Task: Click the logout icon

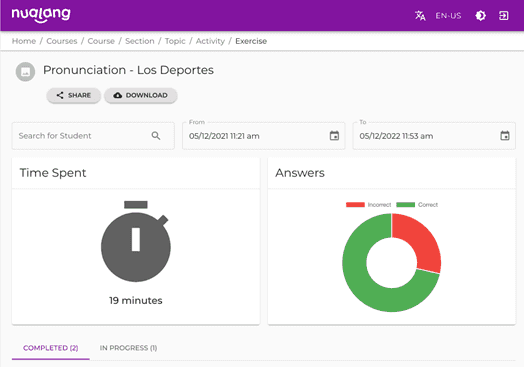Action: pos(504,16)
